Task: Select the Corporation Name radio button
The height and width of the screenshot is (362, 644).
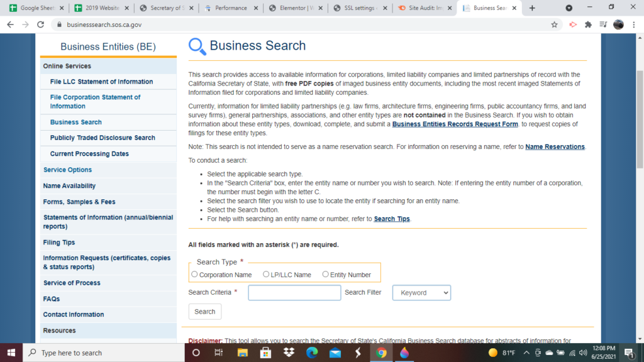Action: tap(194, 274)
